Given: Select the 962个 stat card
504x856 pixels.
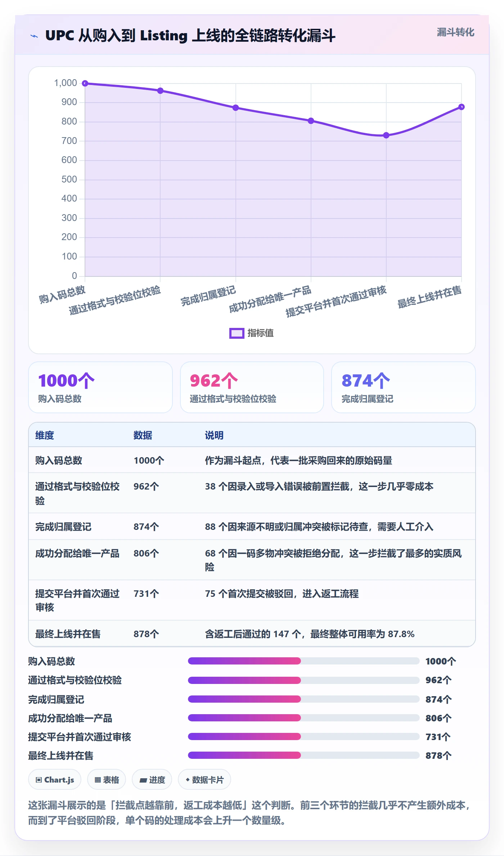Looking at the screenshot, I should click(x=252, y=387).
